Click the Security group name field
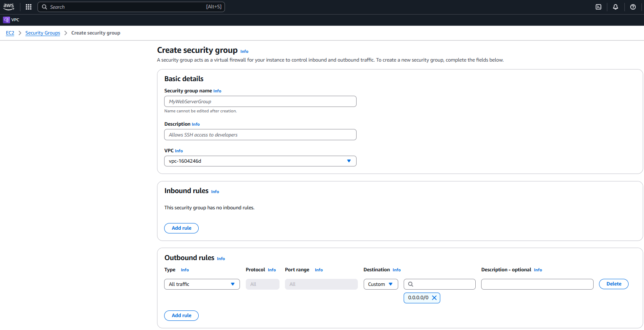Screen dimensions: 644x330 click(260, 101)
